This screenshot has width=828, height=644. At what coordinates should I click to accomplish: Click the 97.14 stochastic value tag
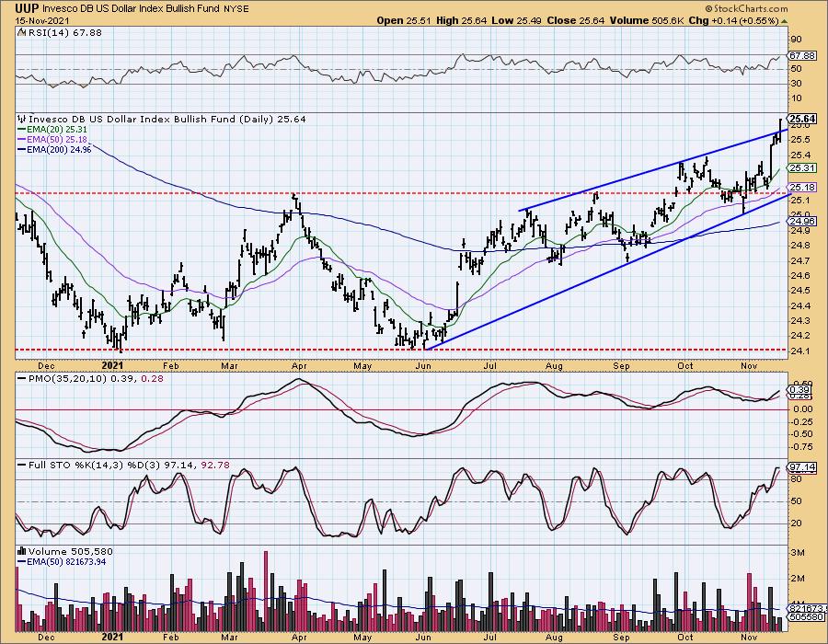802,467
